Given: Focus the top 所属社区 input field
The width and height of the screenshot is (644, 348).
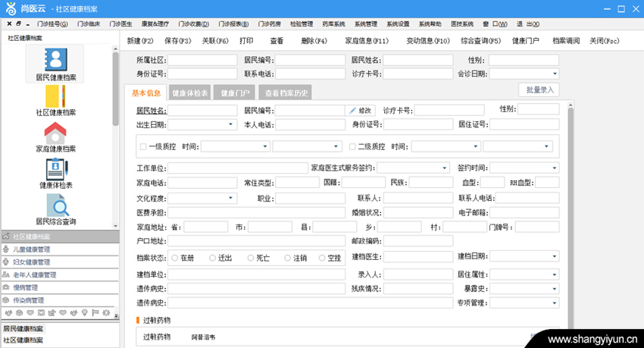Looking at the screenshot, I should point(202,60).
